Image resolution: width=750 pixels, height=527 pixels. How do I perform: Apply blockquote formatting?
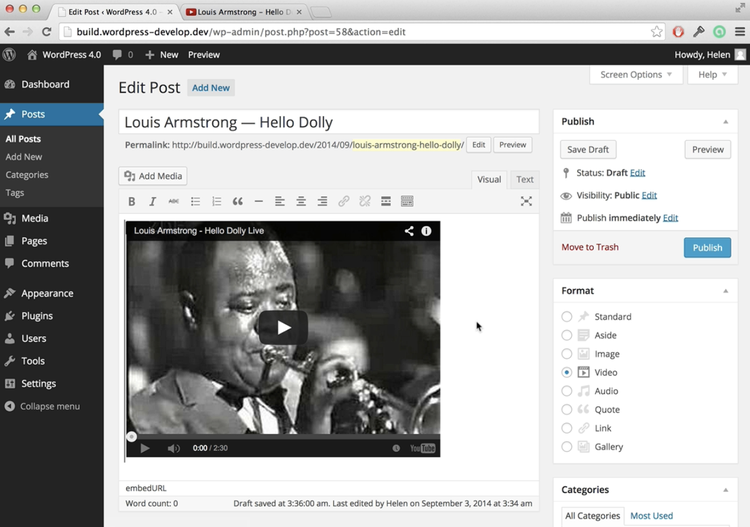click(238, 201)
